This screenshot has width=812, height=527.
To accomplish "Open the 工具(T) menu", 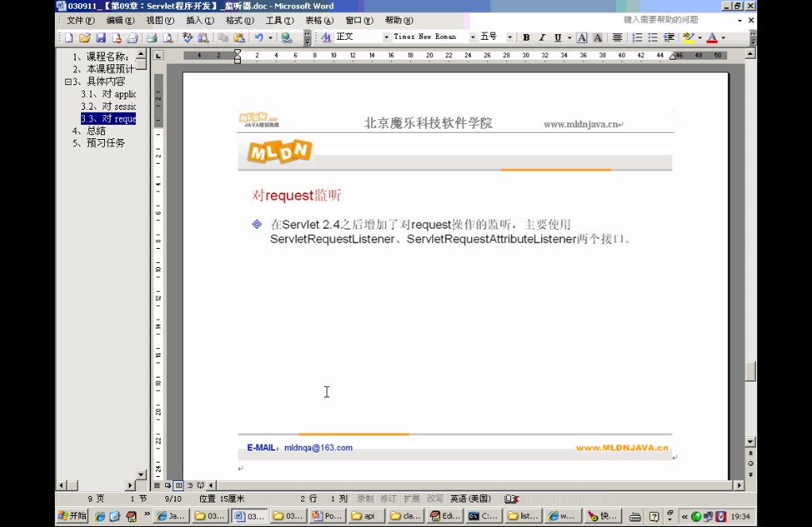I will pos(280,20).
